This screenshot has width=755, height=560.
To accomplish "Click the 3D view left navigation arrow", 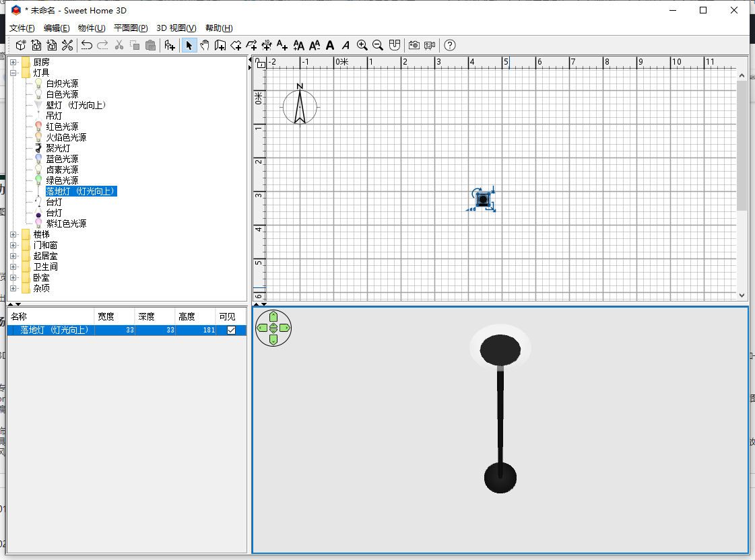I will point(263,328).
